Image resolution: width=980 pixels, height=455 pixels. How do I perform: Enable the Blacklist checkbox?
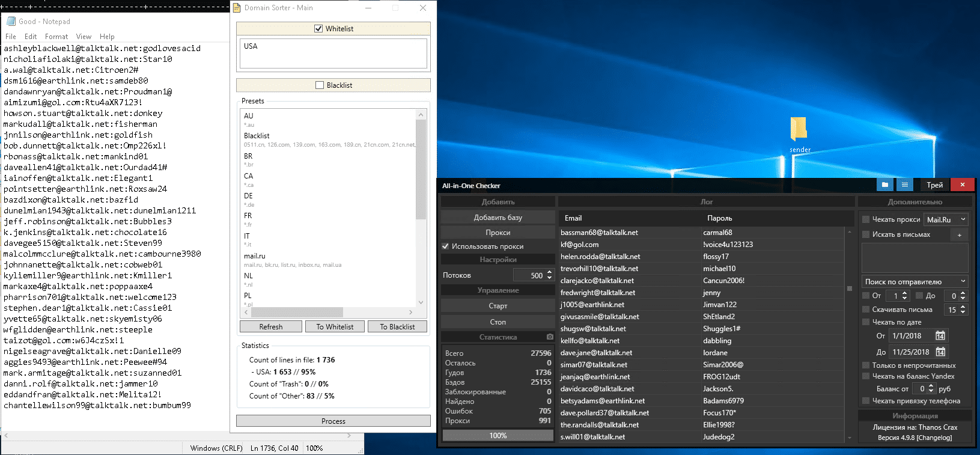point(320,85)
